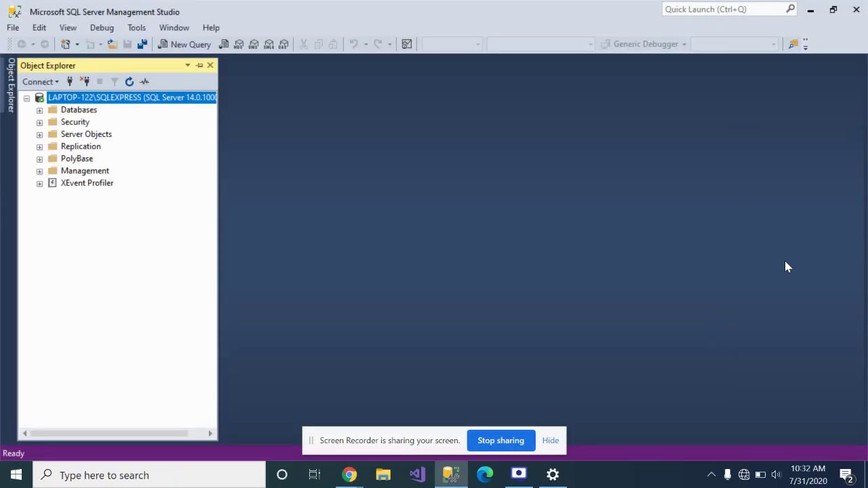The width and height of the screenshot is (868, 488).
Task: Select the Security tree label
Action: coord(75,122)
